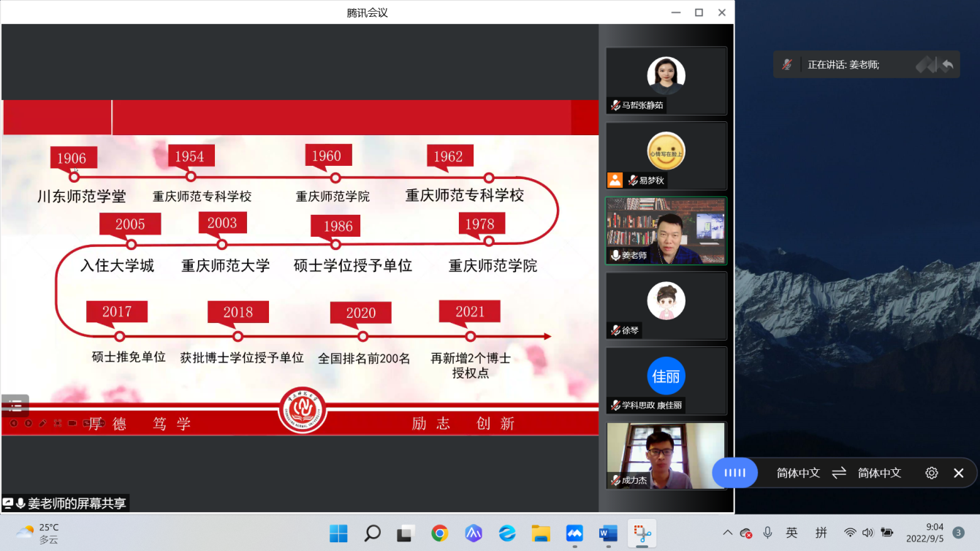Image resolution: width=980 pixels, height=551 pixels.
Task: Select the pen annotation tool
Action: 43,423
